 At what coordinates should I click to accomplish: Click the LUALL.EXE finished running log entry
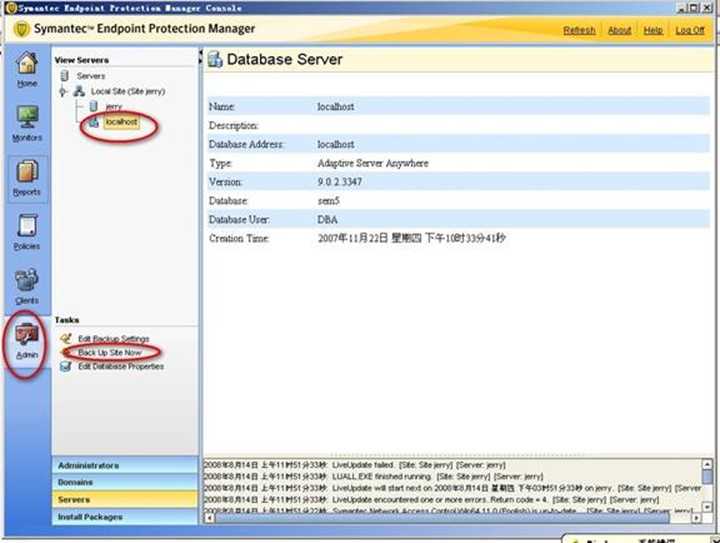(x=373, y=476)
